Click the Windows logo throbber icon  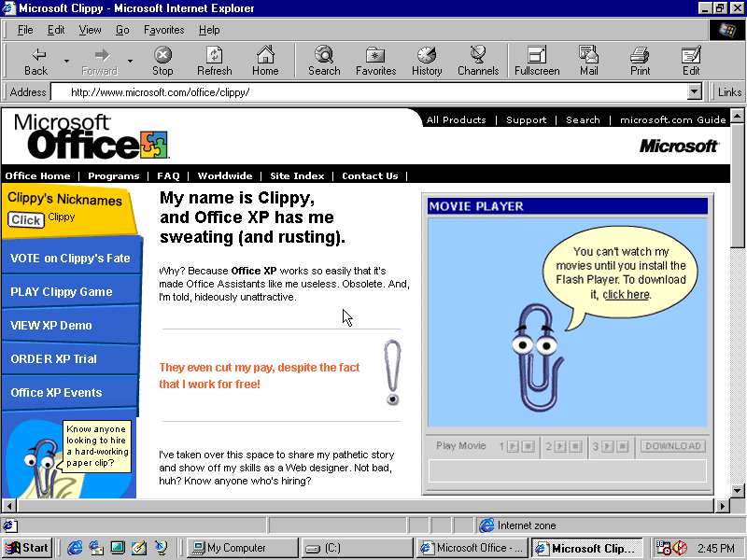pyautogui.click(x=727, y=31)
